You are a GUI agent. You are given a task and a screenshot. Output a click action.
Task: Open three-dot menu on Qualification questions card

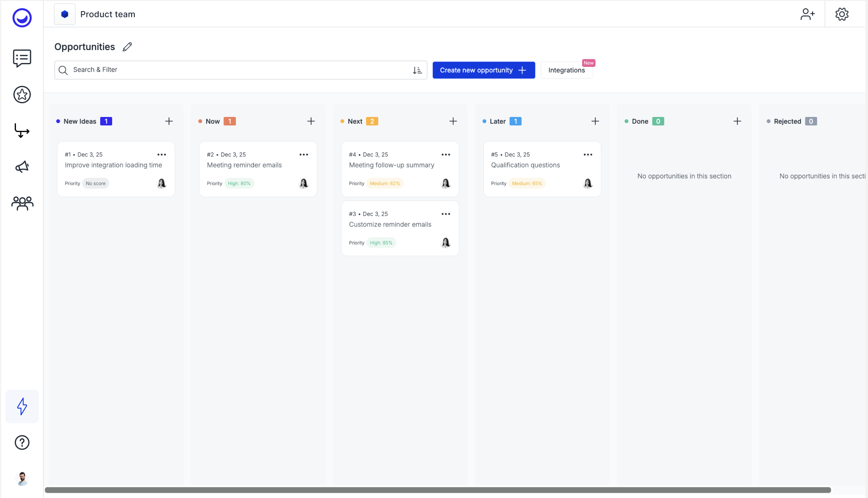pos(588,155)
